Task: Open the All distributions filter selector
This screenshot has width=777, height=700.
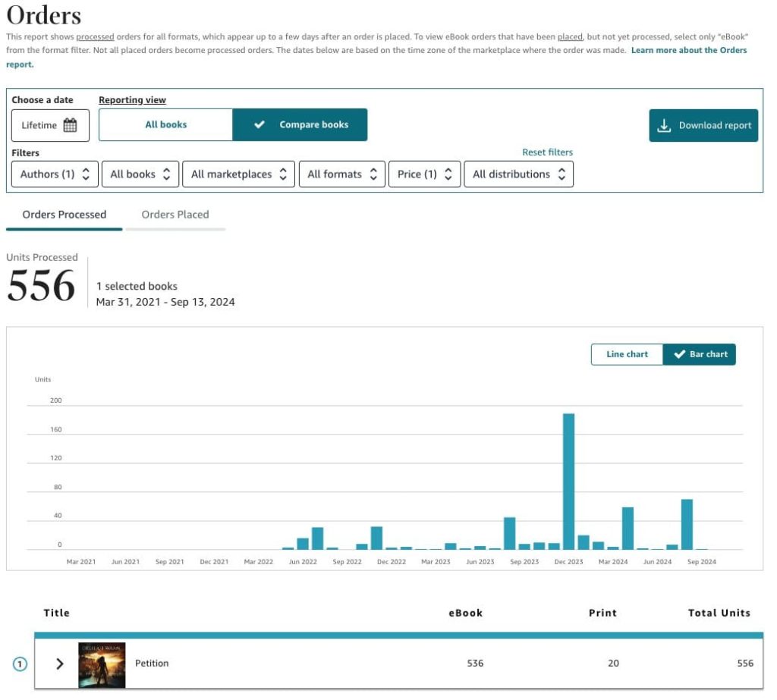Action: [x=519, y=174]
